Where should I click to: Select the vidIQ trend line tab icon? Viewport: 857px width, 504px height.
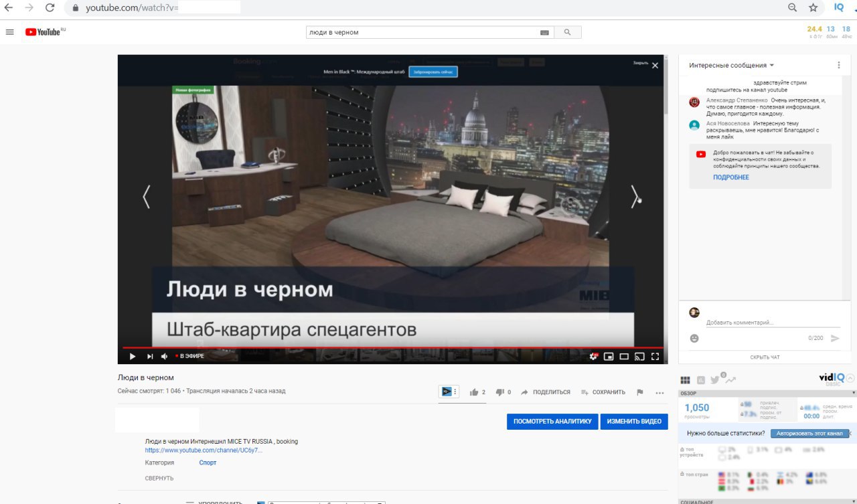pos(730,380)
